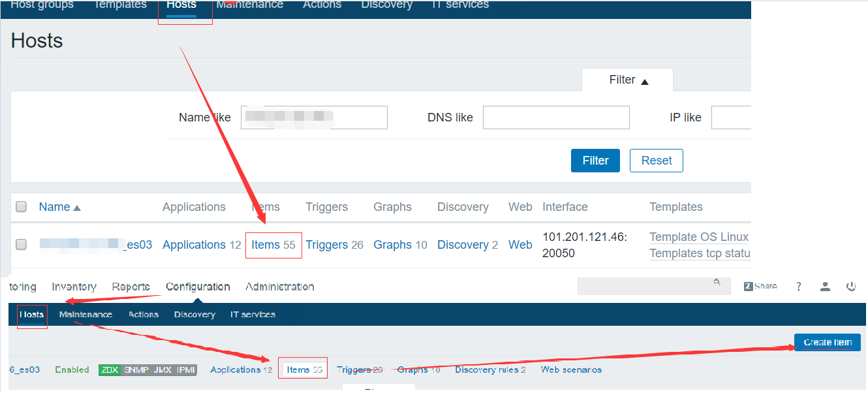
Task: Open the Template OS Linux link
Action: 699,237
